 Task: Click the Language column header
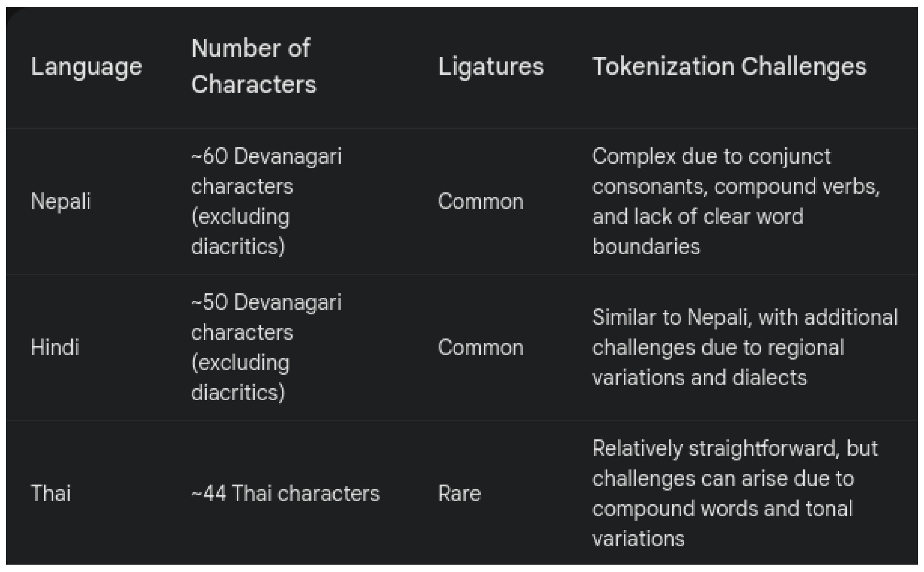click(x=86, y=67)
